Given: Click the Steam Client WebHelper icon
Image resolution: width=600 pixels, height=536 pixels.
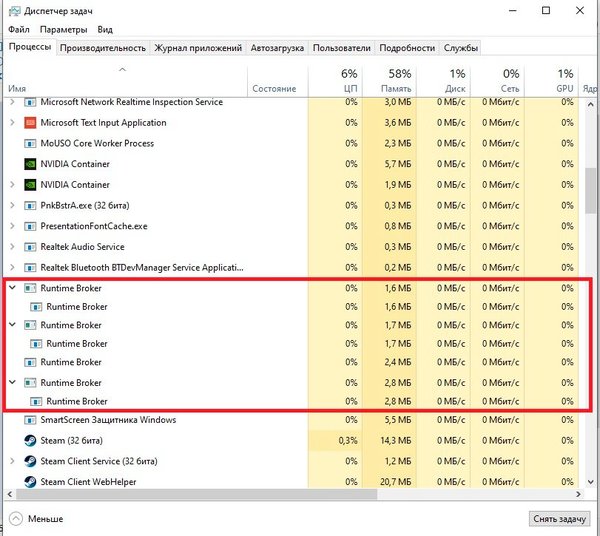Looking at the screenshot, I should (29, 482).
